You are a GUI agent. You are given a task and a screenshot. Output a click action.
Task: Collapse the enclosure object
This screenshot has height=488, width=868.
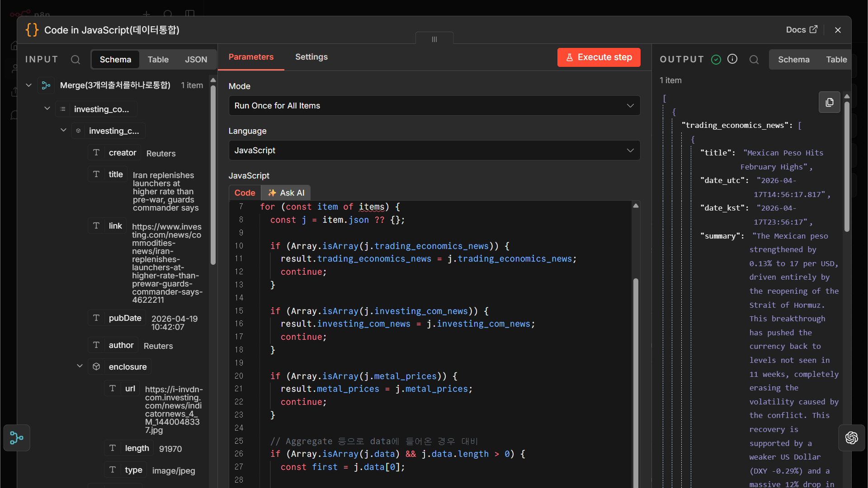(80, 366)
